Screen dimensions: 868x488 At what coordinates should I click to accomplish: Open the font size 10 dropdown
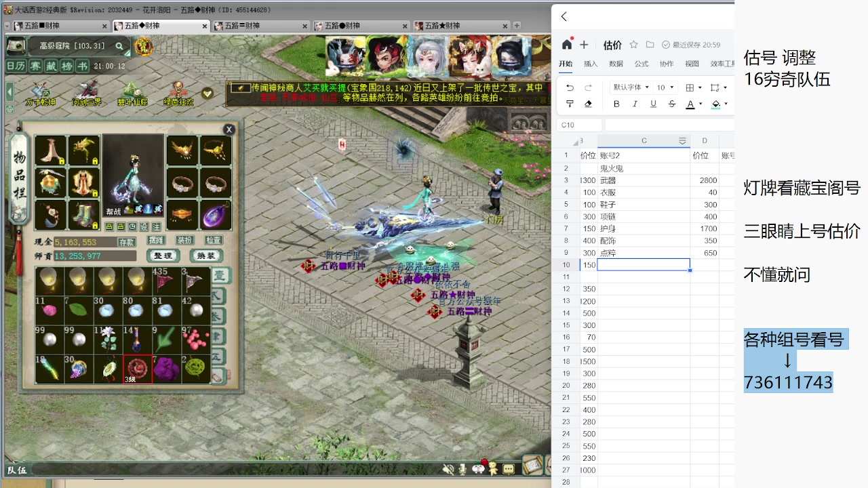665,87
